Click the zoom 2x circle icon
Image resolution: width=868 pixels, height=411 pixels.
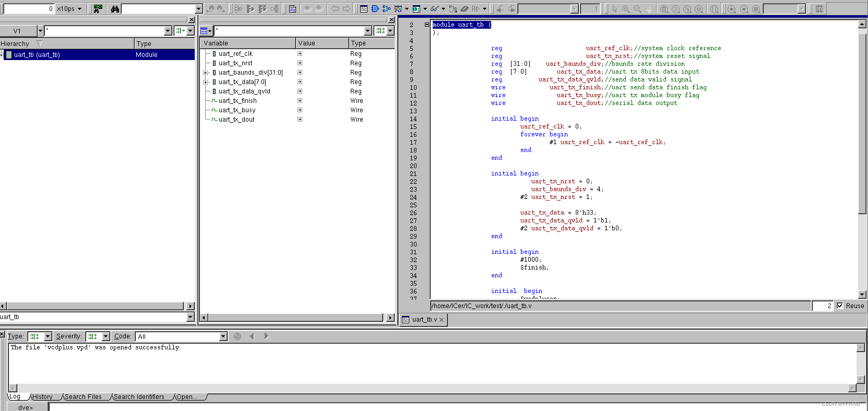click(676, 9)
